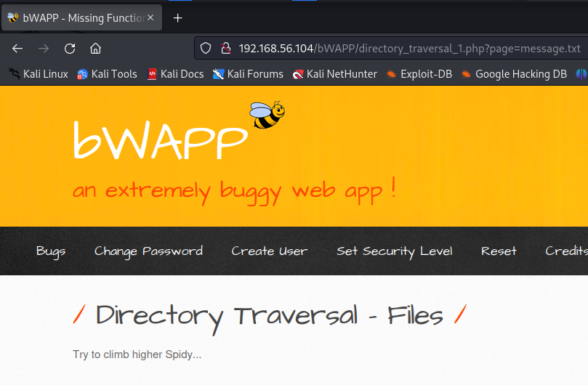This screenshot has width=588, height=385.
Task: Open the Set Security Level menu item
Action: pyautogui.click(x=395, y=251)
